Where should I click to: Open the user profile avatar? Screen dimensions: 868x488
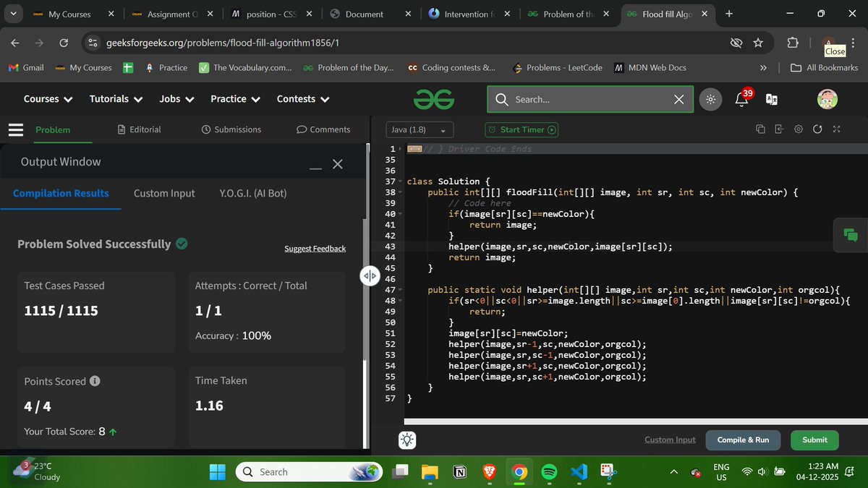(x=827, y=100)
